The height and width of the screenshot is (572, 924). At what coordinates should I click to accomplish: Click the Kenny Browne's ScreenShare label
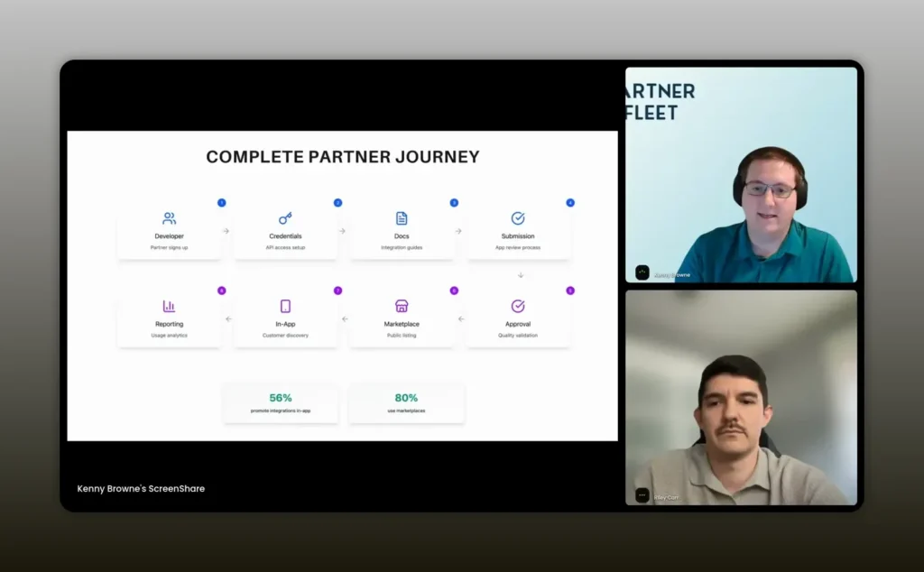[x=141, y=489]
